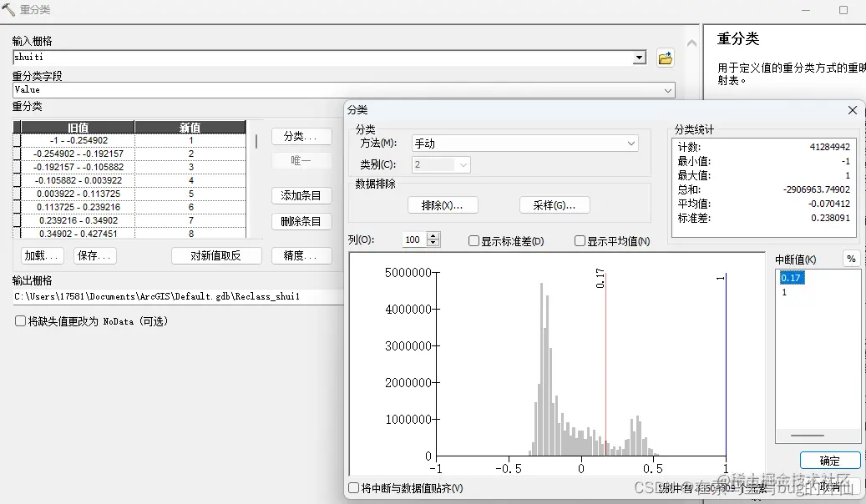Click the break values list horizontal scrollbar
The height and width of the screenshot is (504, 866).
[808, 436]
